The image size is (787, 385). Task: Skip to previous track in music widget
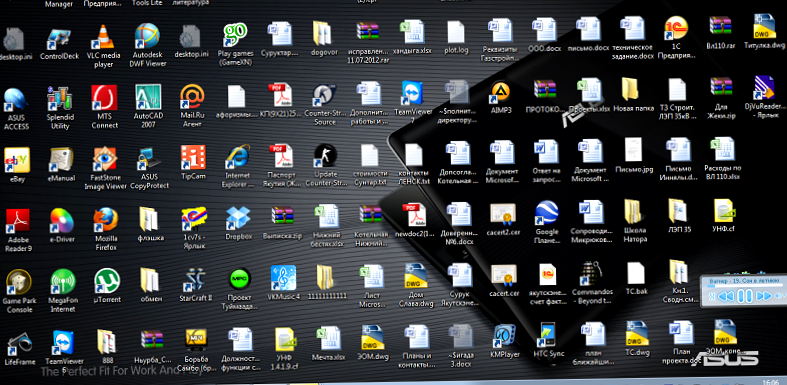coord(725,297)
